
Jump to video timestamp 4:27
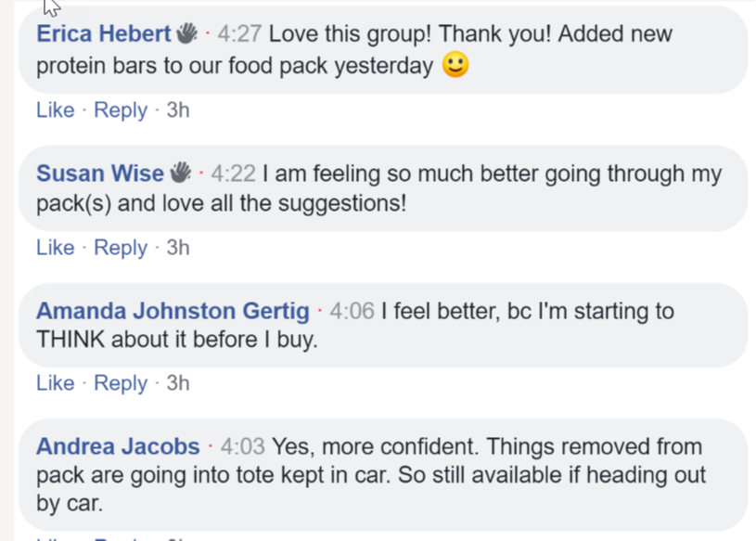[240, 34]
